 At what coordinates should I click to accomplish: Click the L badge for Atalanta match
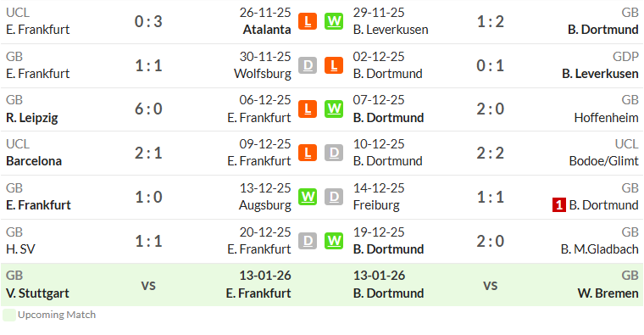coord(308,21)
